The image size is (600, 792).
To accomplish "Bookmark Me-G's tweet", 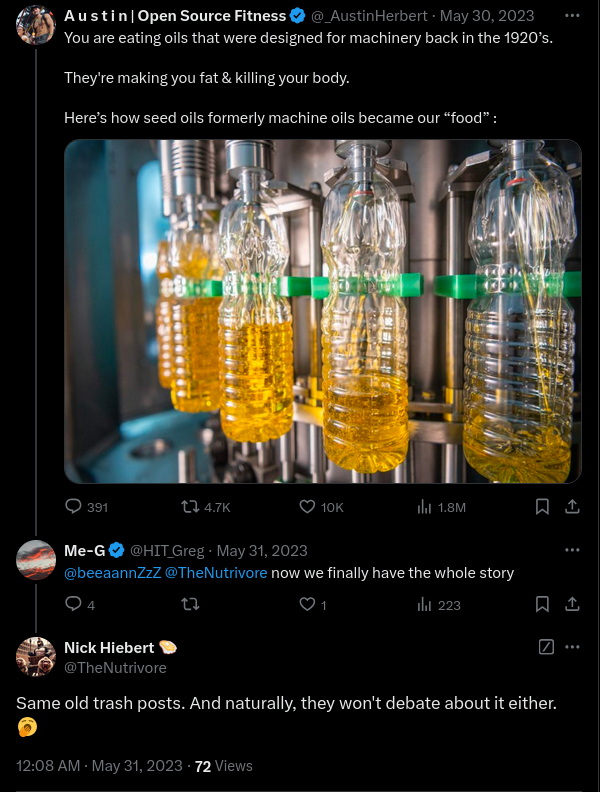I will [x=542, y=604].
